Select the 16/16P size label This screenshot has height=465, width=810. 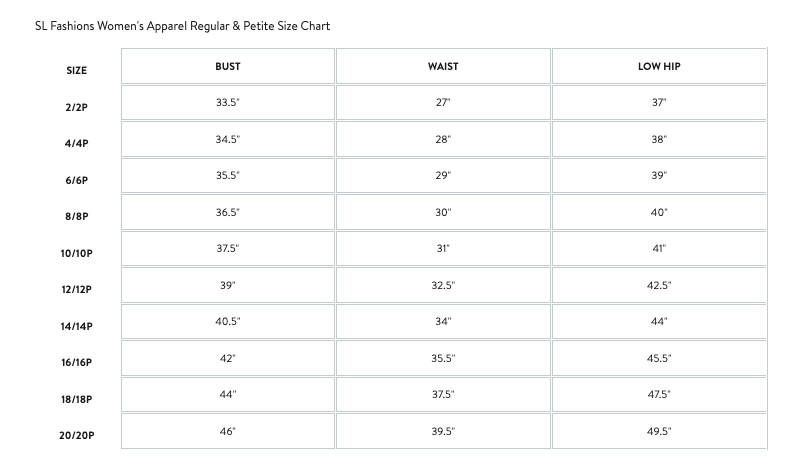(x=77, y=363)
